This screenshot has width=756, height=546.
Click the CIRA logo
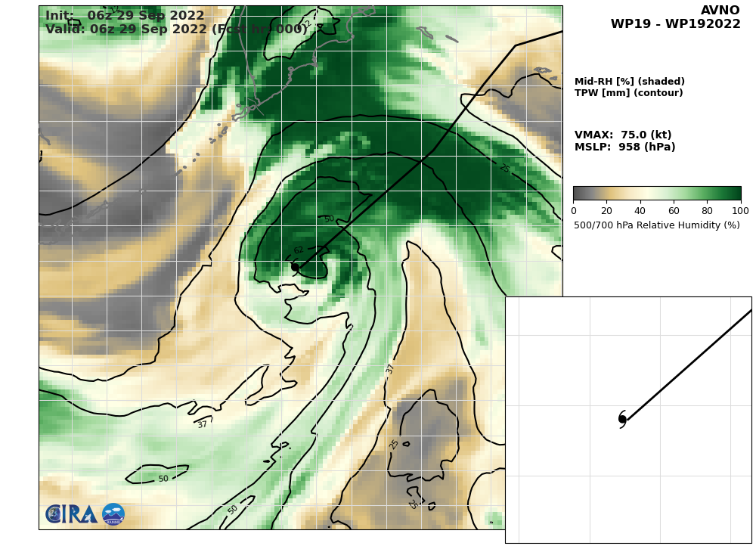coord(71,514)
